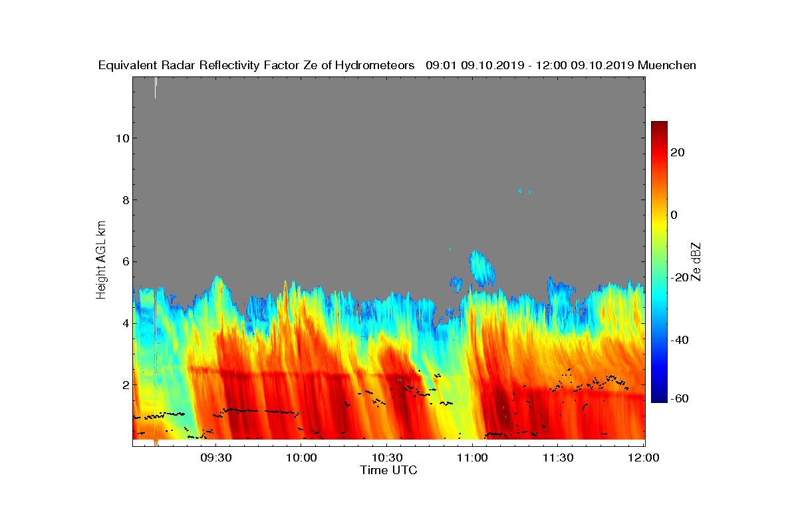Click the height tick label '10'
798x532 pixels.
[x=121, y=138]
